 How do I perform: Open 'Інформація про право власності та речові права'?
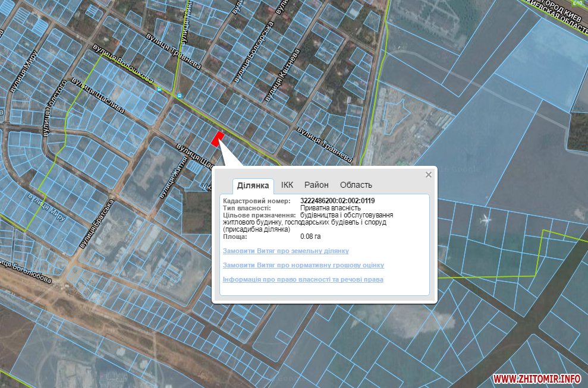pos(303,279)
